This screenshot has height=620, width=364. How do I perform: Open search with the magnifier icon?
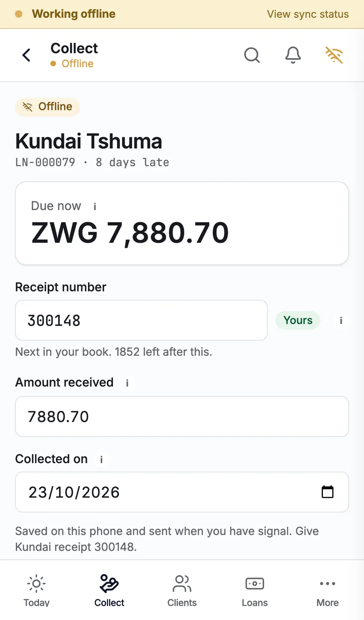click(x=252, y=55)
